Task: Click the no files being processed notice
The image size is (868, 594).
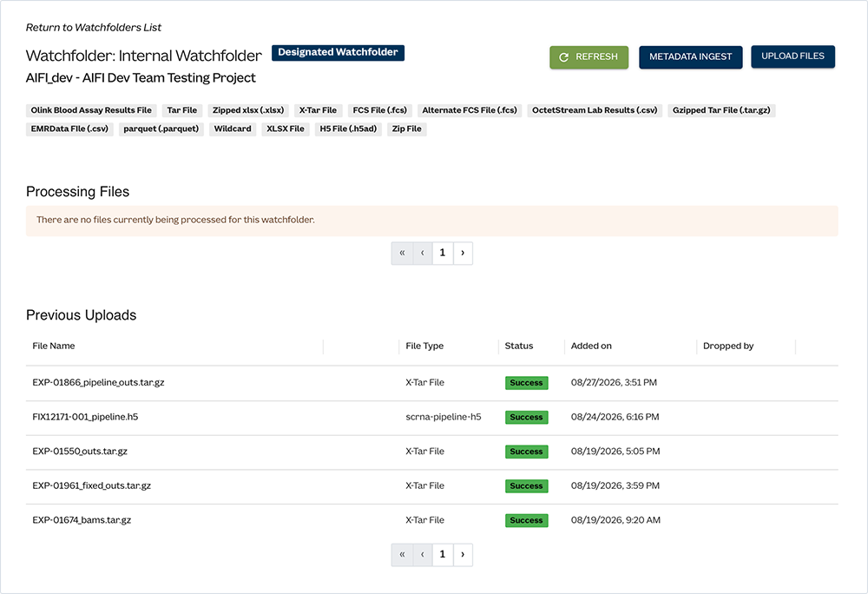Action: [x=431, y=221]
